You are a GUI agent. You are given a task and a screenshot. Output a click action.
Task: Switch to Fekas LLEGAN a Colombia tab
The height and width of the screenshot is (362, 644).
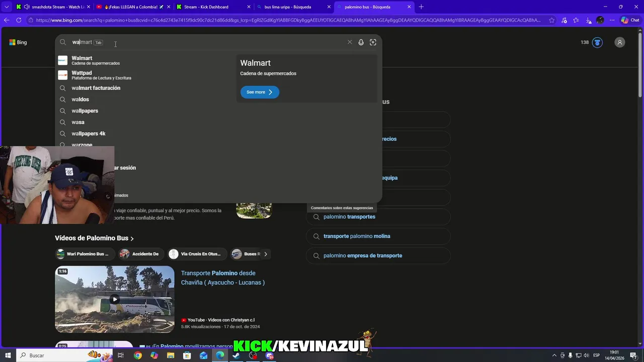tap(133, 7)
